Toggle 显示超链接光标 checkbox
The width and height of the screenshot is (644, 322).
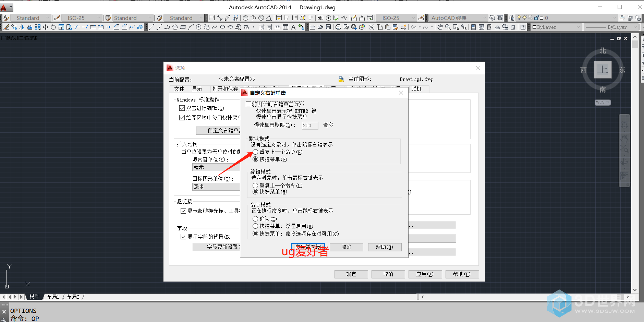[x=183, y=211]
